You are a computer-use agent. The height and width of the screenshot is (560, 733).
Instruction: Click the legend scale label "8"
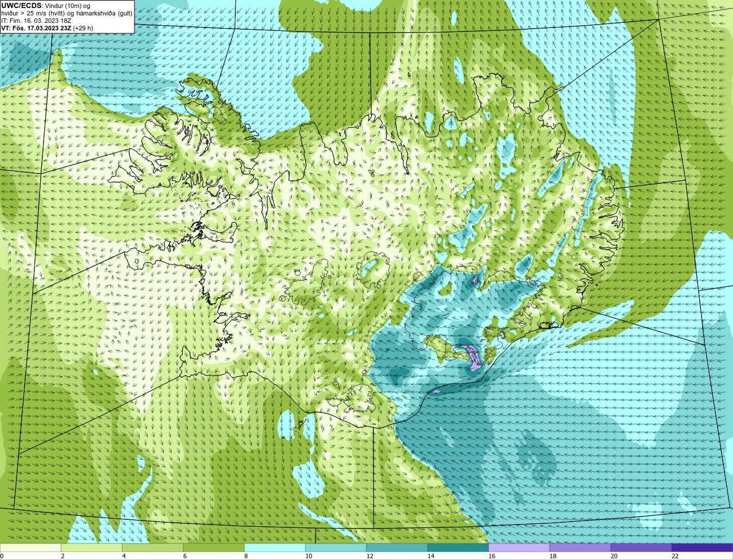point(246,556)
